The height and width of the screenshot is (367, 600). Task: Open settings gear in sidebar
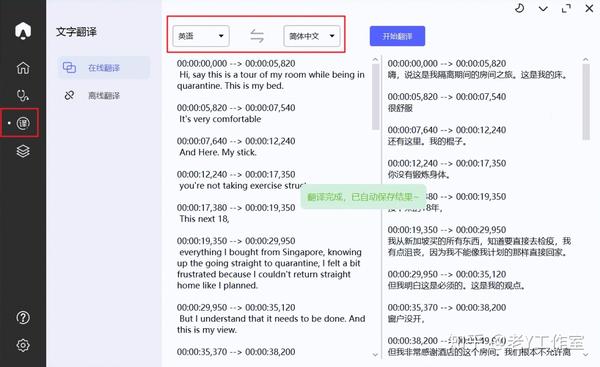[x=23, y=345]
